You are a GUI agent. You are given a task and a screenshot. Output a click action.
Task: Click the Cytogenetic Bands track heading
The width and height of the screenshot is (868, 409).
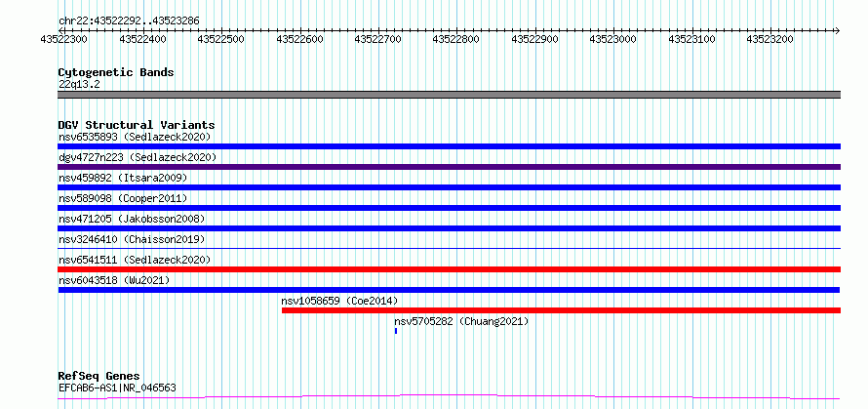click(x=116, y=72)
